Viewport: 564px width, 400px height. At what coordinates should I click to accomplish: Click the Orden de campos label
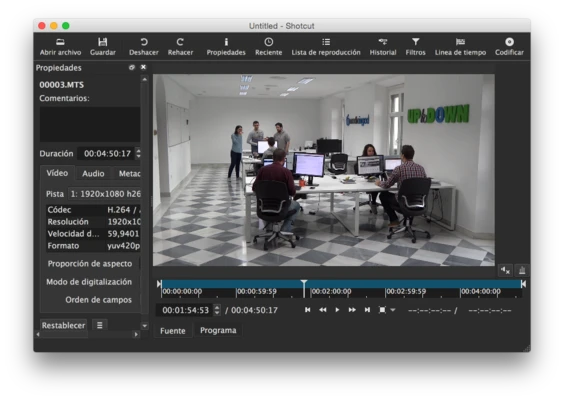coord(98,300)
